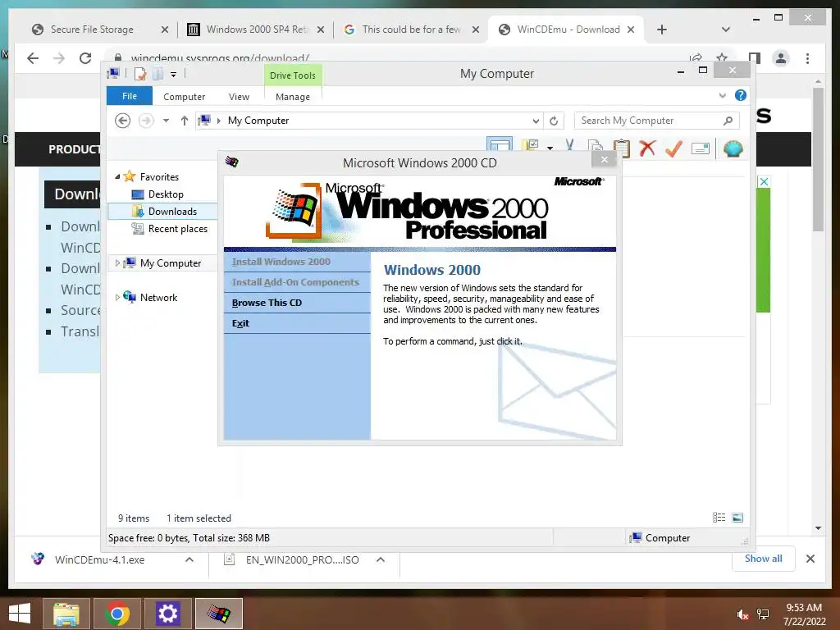Switch to 'This could be for a few' tab
This screenshot has height=630, width=840.
click(x=412, y=30)
